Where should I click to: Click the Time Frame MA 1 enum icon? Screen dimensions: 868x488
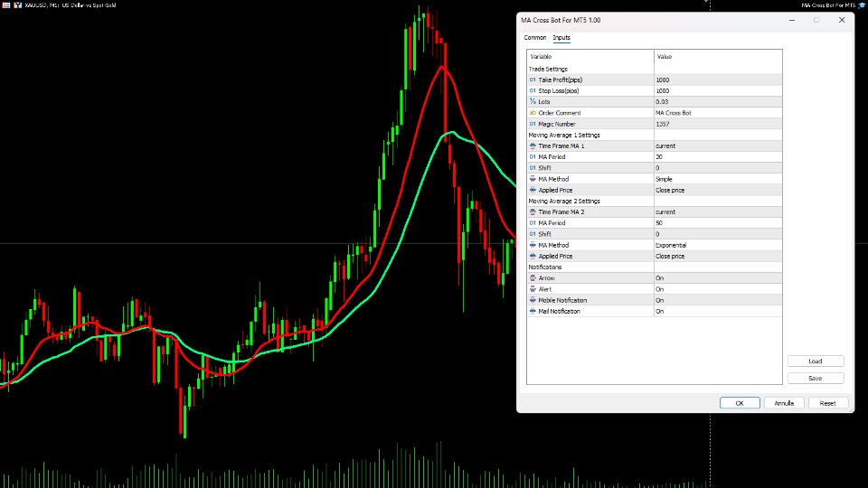click(x=533, y=146)
